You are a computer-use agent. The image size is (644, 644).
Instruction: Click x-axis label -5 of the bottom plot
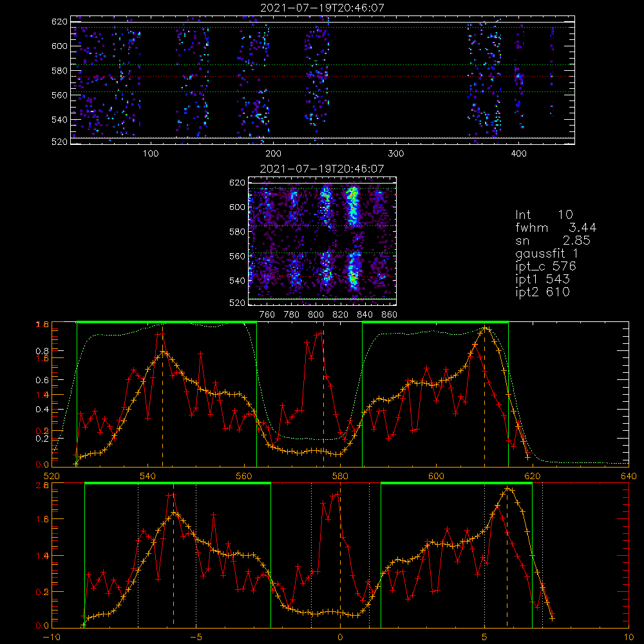(196, 637)
